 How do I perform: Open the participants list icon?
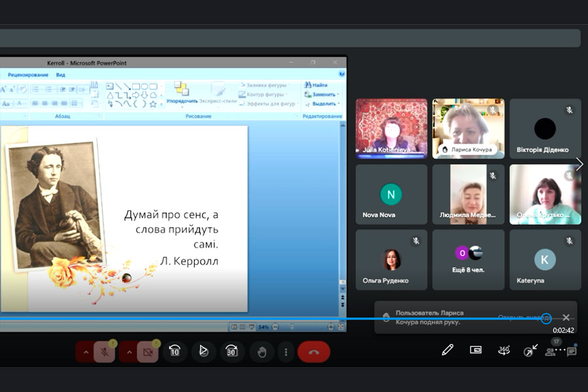click(550, 352)
